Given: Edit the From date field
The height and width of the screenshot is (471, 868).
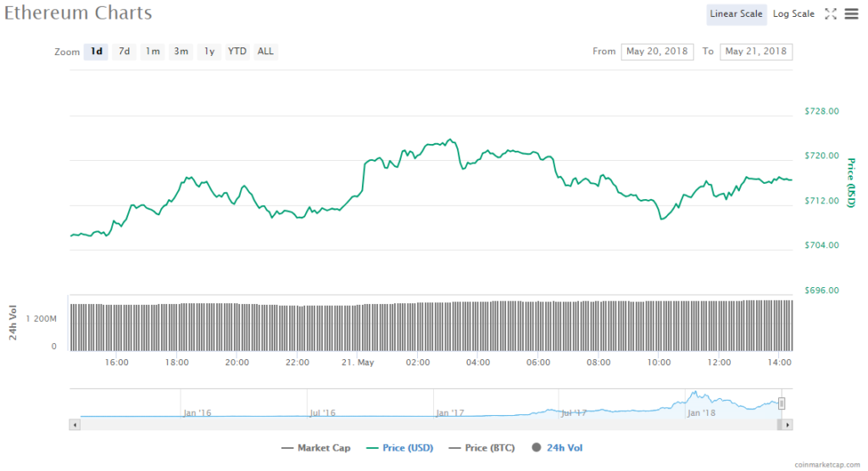Looking at the screenshot, I should pos(657,52).
